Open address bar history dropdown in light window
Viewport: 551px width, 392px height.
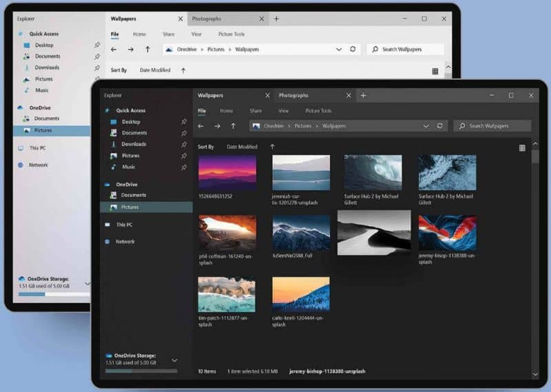click(x=339, y=50)
